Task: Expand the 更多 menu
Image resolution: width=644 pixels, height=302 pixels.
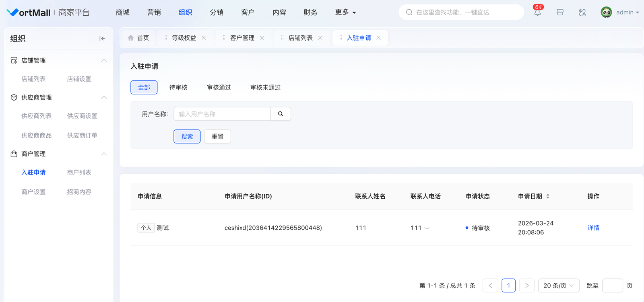Action: [345, 12]
